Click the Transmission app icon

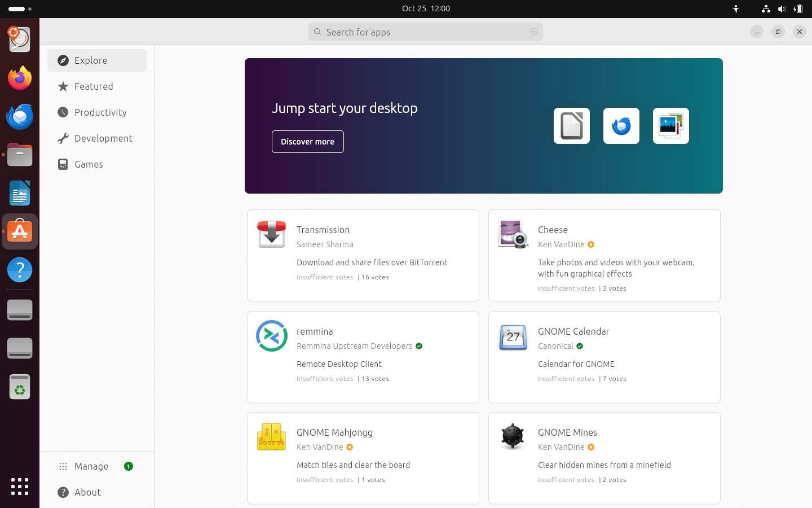tap(272, 234)
